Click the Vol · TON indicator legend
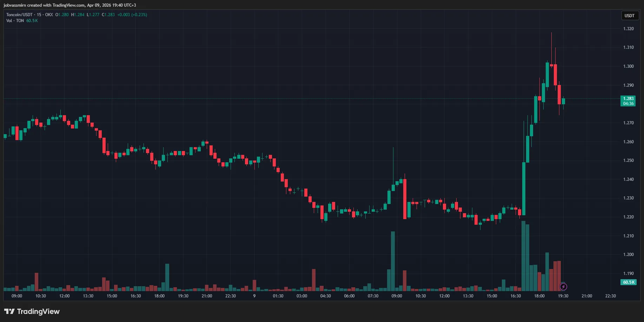 tap(15, 21)
